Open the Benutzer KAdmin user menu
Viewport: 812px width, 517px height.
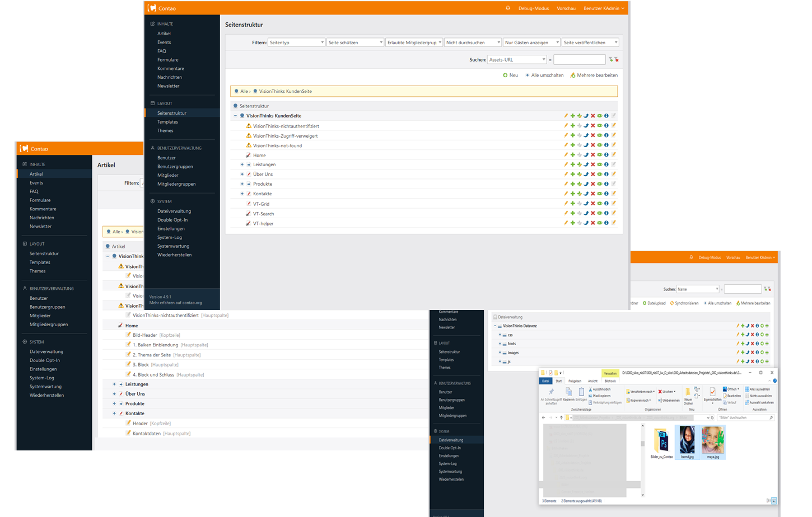point(604,8)
